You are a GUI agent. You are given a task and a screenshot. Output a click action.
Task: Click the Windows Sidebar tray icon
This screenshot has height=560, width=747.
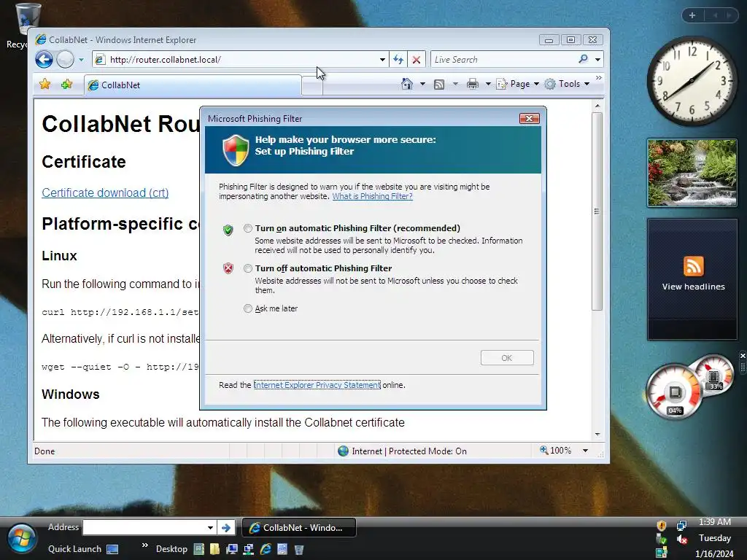tap(661, 553)
